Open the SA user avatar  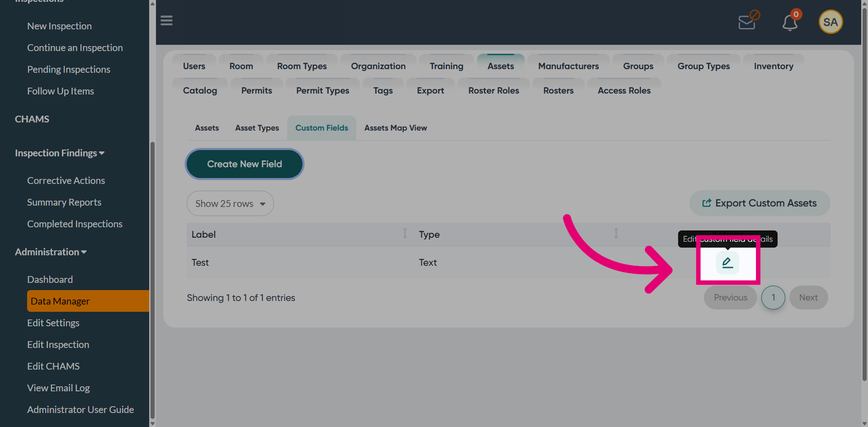click(830, 22)
